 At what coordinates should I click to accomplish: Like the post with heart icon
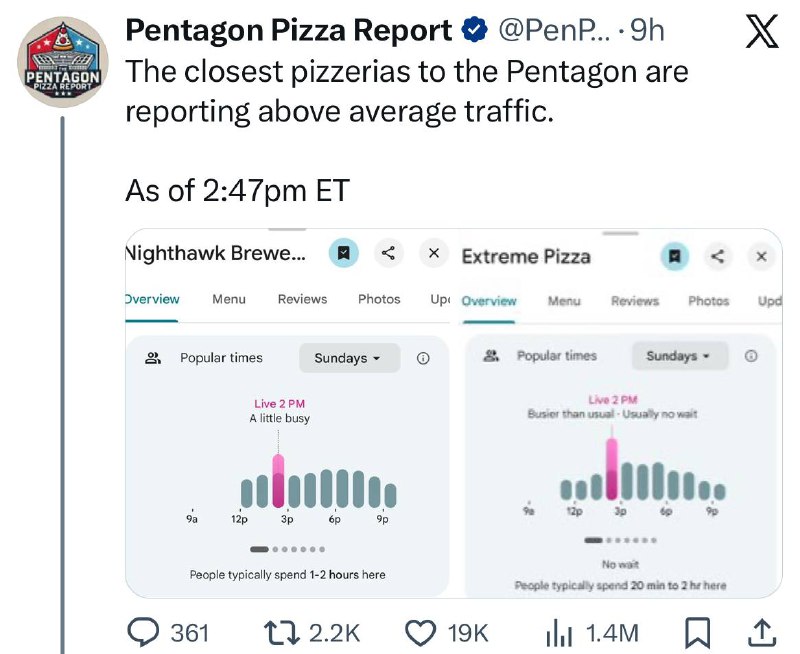click(421, 632)
